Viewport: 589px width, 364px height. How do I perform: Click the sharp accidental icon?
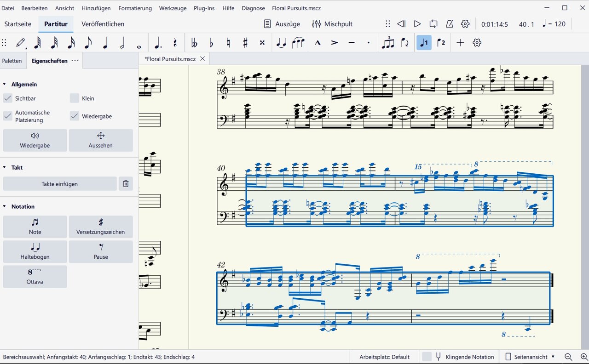click(x=245, y=43)
